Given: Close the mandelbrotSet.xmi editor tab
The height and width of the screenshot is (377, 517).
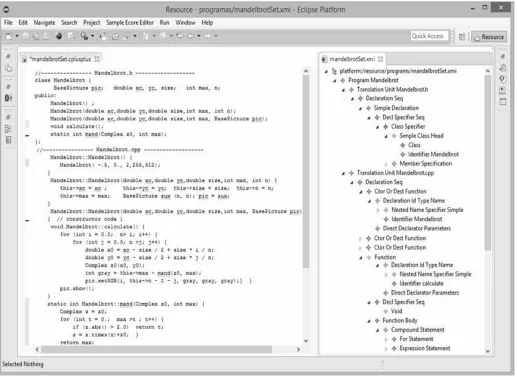Looking at the screenshot, I should point(380,59).
